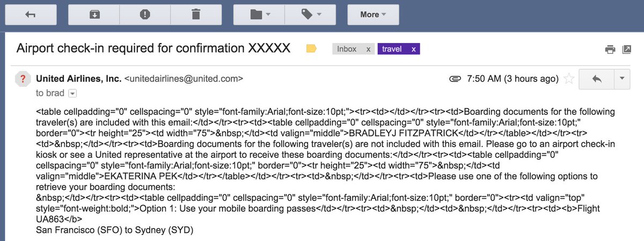Report this email as spam

pos(145,14)
